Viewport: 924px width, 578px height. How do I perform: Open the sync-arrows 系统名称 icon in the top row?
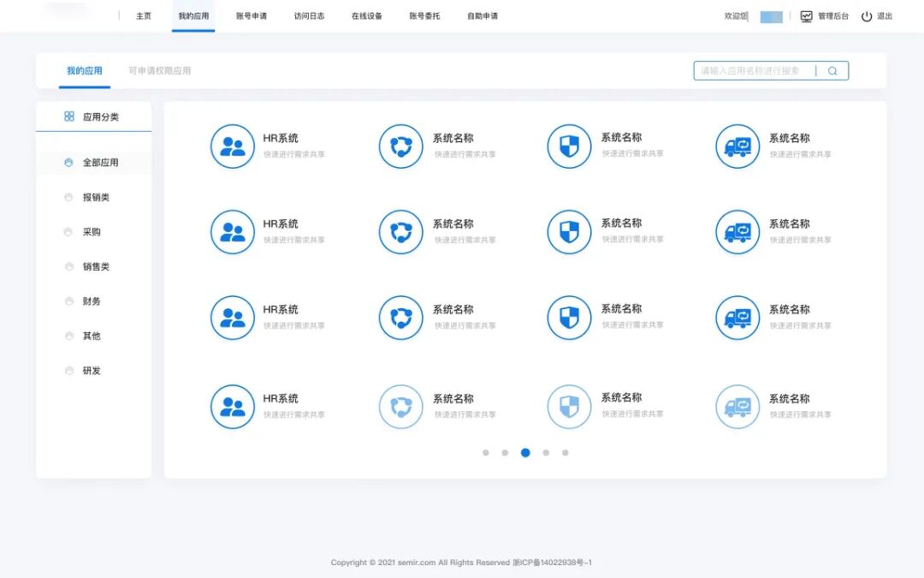click(x=400, y=146)
